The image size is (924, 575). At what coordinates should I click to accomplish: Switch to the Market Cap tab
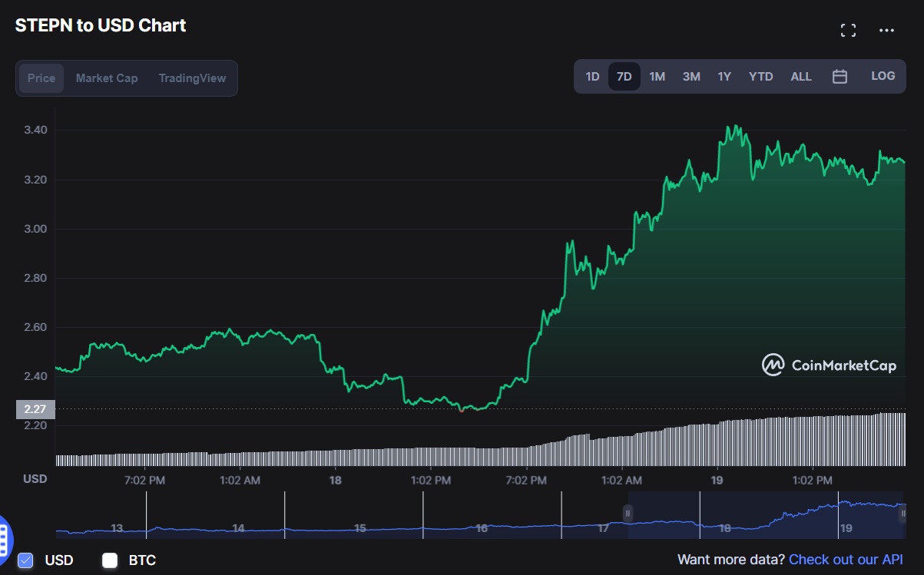(107, 78)
